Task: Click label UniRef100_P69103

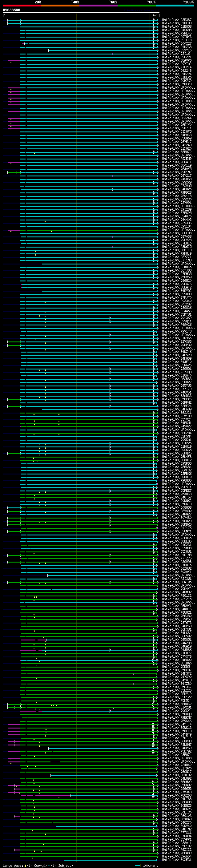Action: pyautogui.click(x=176, y=815)
